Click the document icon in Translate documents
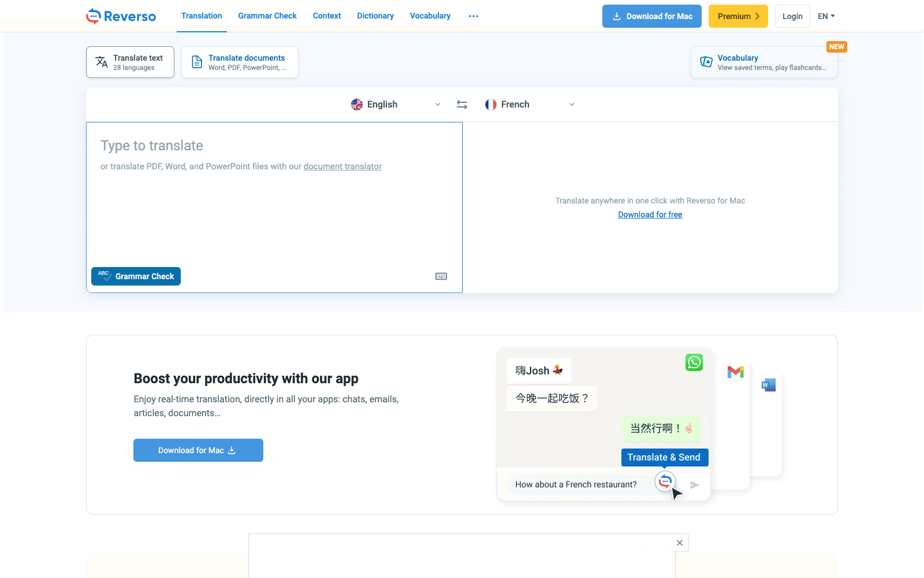This screenshot has height=578, width=924. tap(197, 62)
